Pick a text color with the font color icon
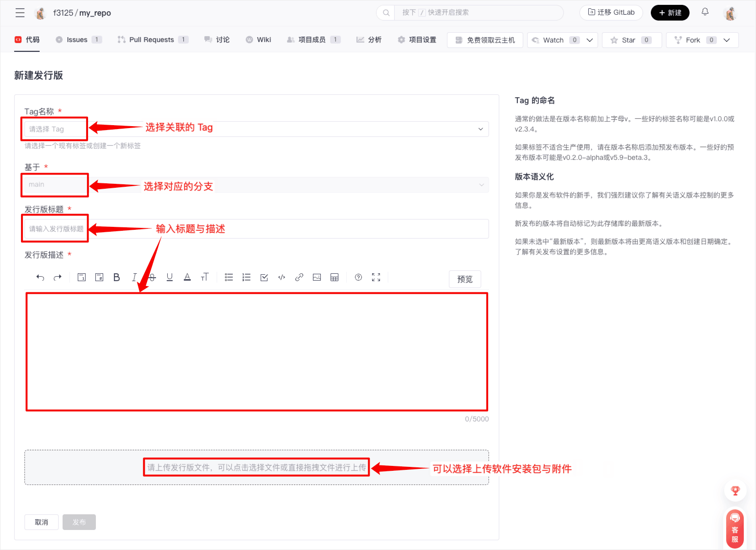 point(187,278)
